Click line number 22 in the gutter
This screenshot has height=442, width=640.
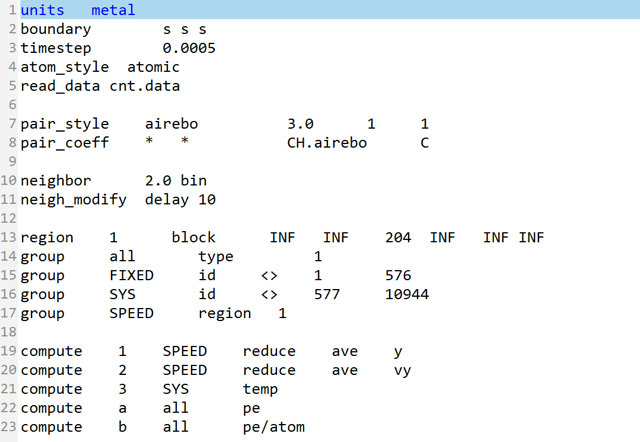point(8,408)
